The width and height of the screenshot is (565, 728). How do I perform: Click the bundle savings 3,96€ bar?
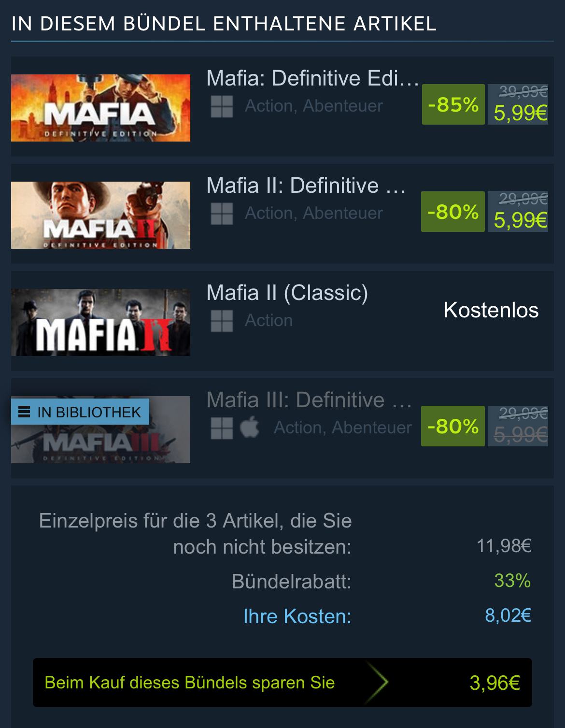tap(282, 683)
